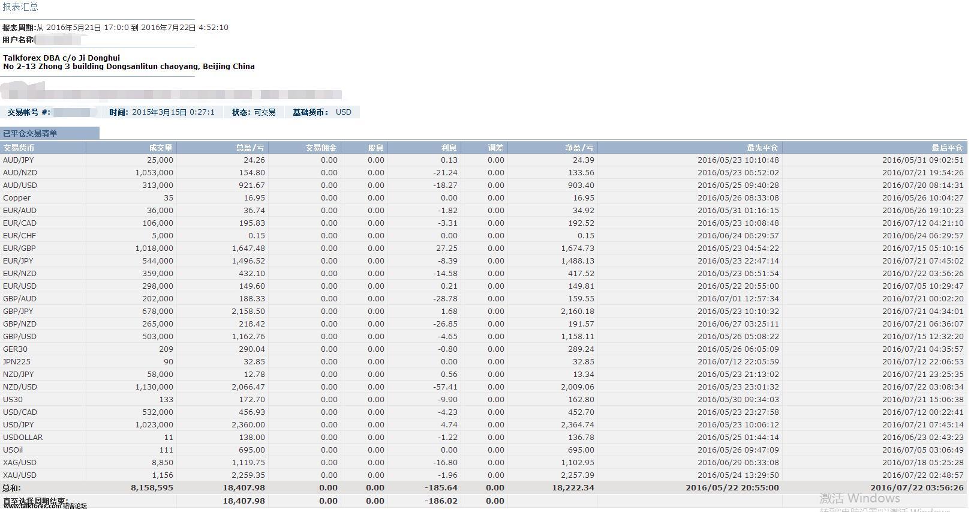Click the 报表周期 date range line
This screenshot has height=512, width=980.
point(115,27)
